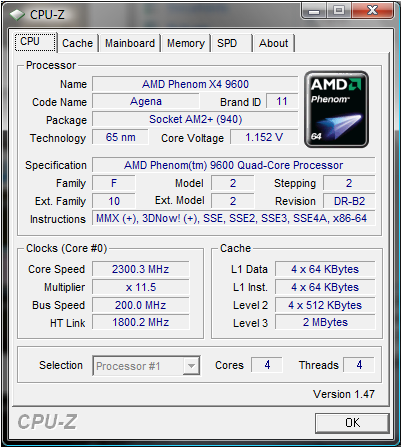402x448 pixels.
Task: Click the maximize window button
Action: point(338,11)
